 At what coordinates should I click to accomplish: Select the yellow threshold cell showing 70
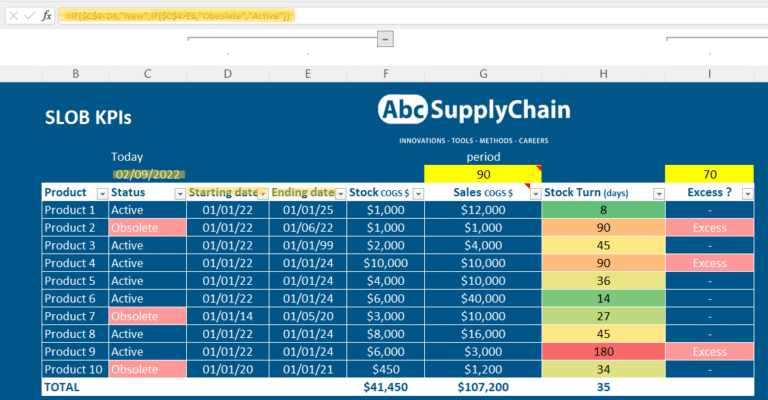(709, 174)
